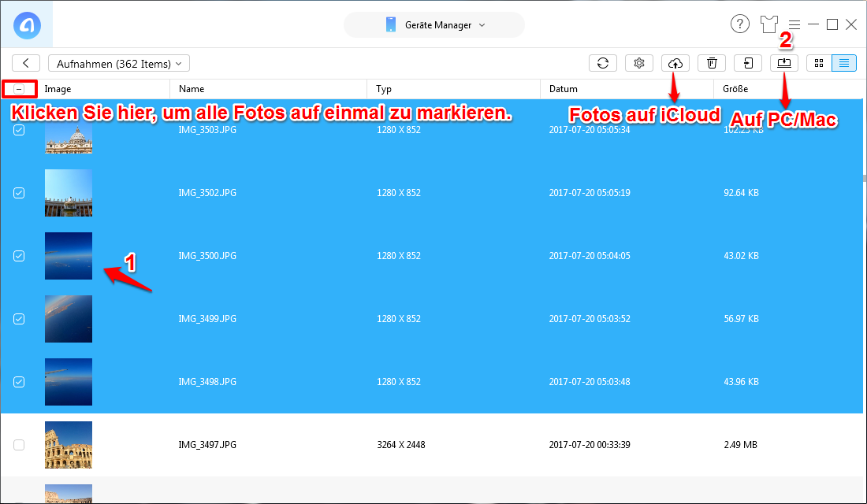Open help via question mark icon
The image size is (867, 504).
[739, 24]
